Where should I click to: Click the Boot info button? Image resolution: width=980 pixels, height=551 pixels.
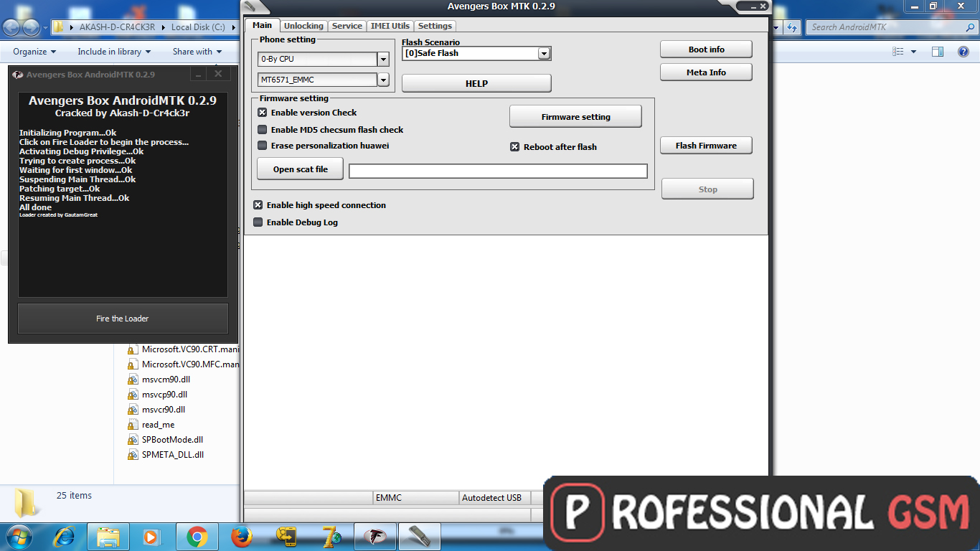[706, 50]
